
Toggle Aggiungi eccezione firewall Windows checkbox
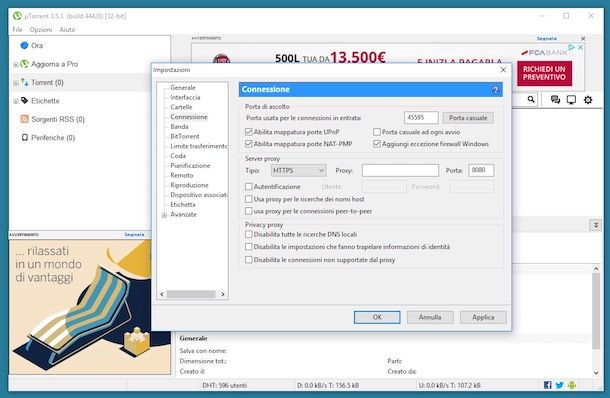pos(377,144)
